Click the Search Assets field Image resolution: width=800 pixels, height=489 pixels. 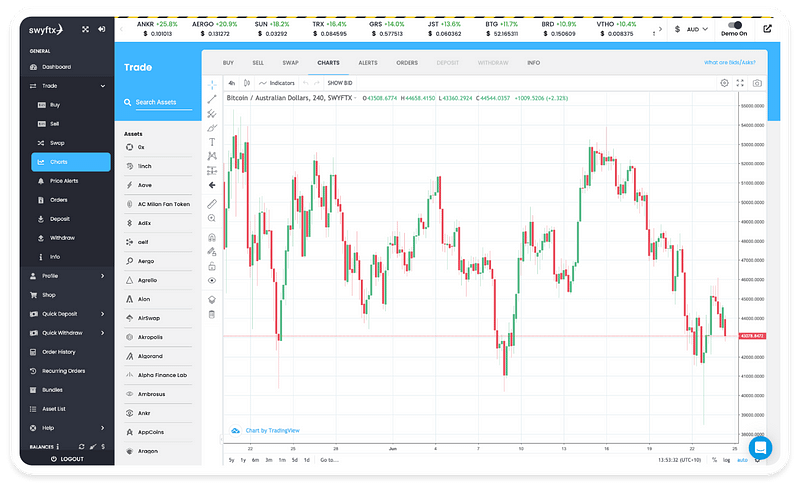pyautogui.click(x=163, y=102)
